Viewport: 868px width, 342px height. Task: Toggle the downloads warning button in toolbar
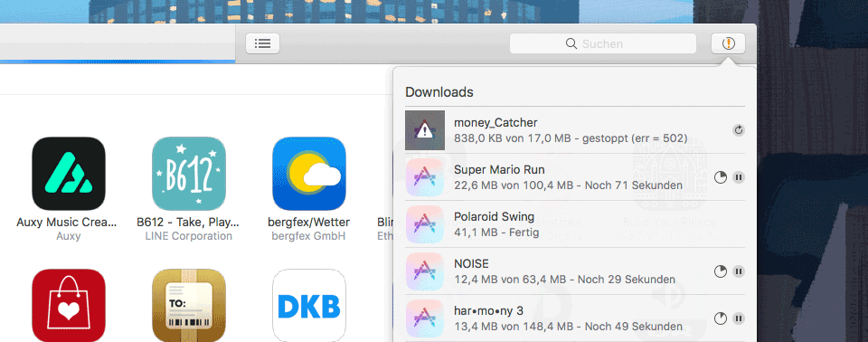[729, 43]
